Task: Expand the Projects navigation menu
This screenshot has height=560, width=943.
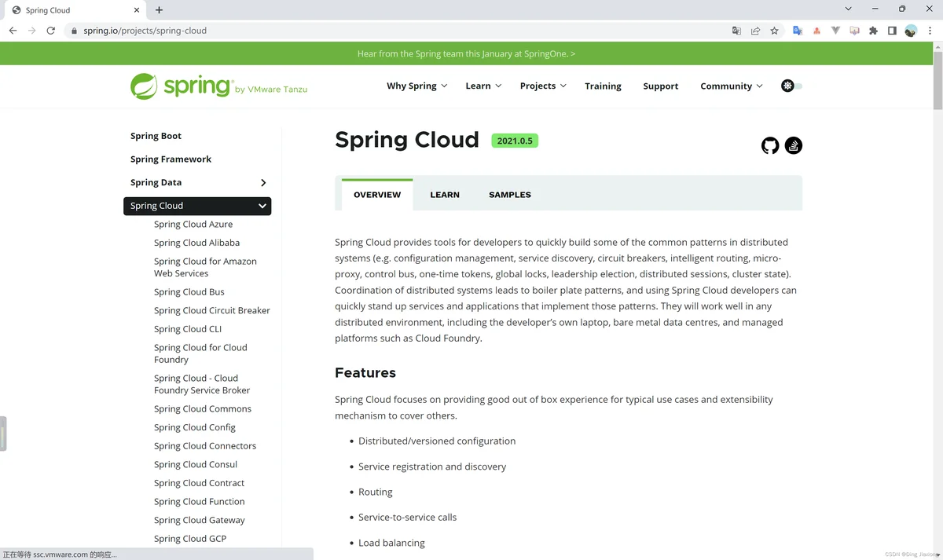Action: point(543,86)
